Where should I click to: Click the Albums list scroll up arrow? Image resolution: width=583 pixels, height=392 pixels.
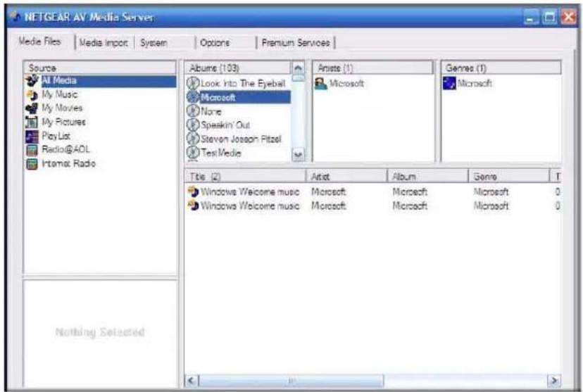pyautogui.click(x=299, y=68)
